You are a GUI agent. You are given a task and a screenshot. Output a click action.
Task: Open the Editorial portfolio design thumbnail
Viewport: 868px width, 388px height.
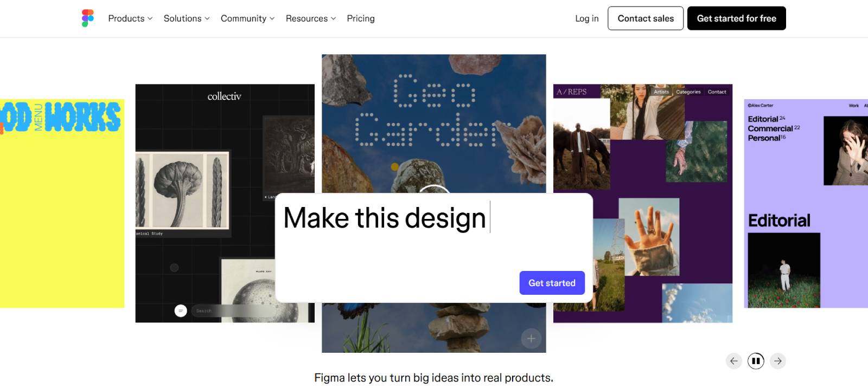[806, 203]
